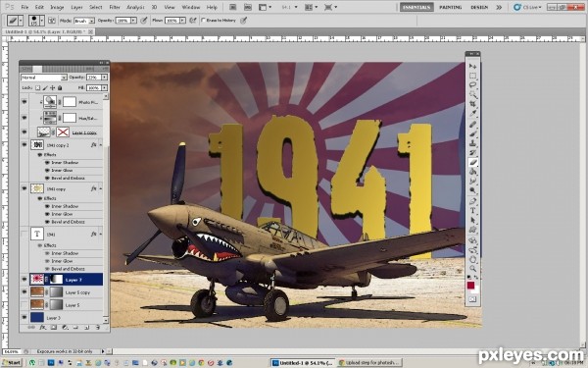Click lock all icon in Layers panel

(x=60, y=88)
